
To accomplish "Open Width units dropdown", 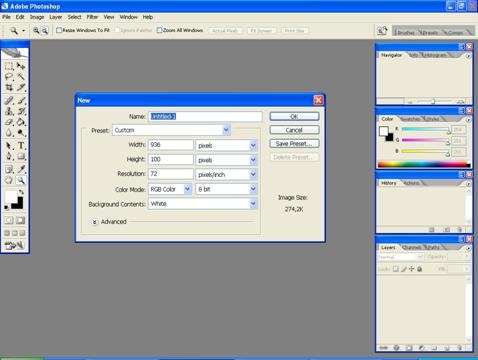I will (253, 145).
